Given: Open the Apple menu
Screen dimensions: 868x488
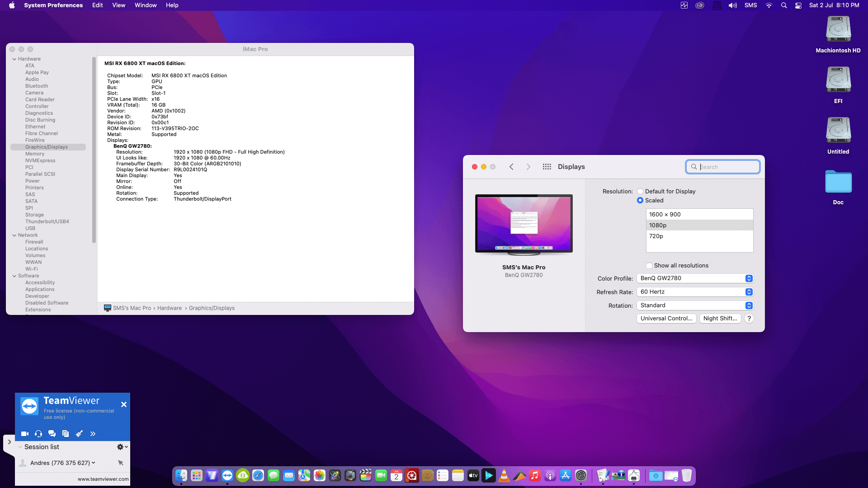Looking at the screenshot, I should pyautogui.click(x=12, y=5).
